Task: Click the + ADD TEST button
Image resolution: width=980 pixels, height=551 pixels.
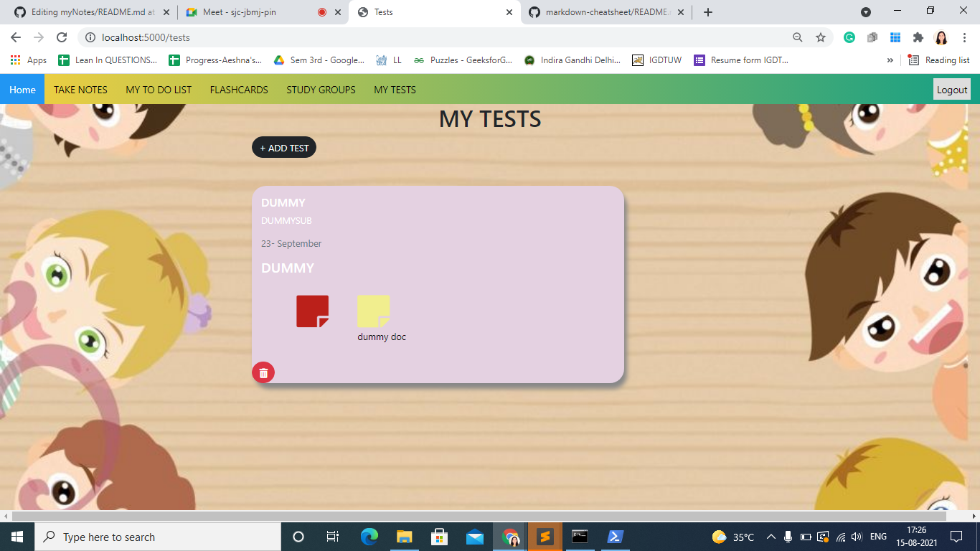Action: [x=284, y=147]
